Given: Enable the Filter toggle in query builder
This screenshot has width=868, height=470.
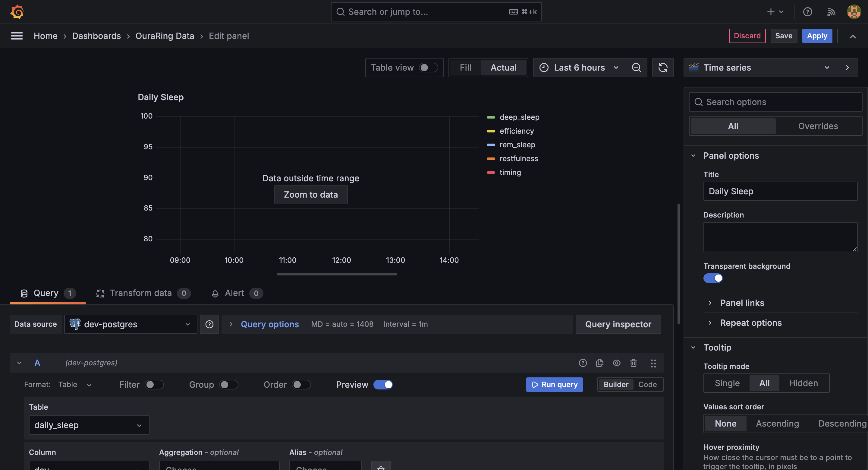Looking at the screenshot, I should click(154, 384).
